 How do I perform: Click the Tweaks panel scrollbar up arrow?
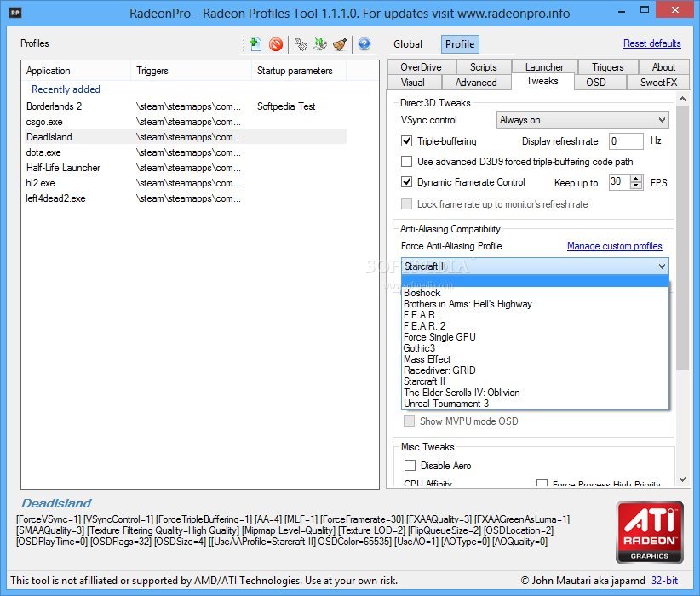[x=682, y=99]
